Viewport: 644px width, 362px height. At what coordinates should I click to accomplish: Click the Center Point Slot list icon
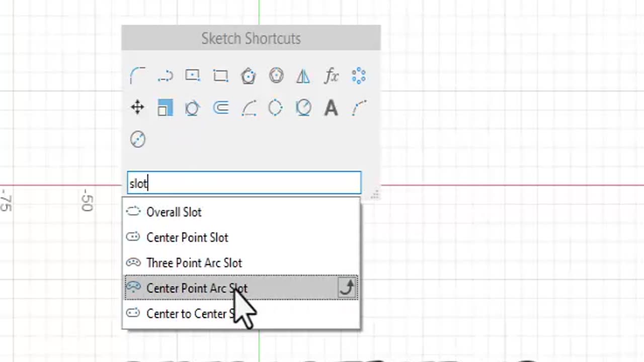point(133,237)
